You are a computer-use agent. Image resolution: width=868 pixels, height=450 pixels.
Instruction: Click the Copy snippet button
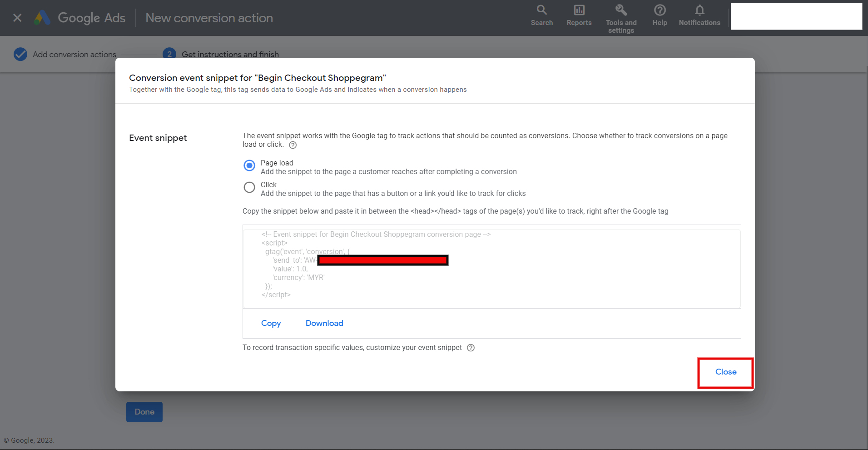[271, 323]
